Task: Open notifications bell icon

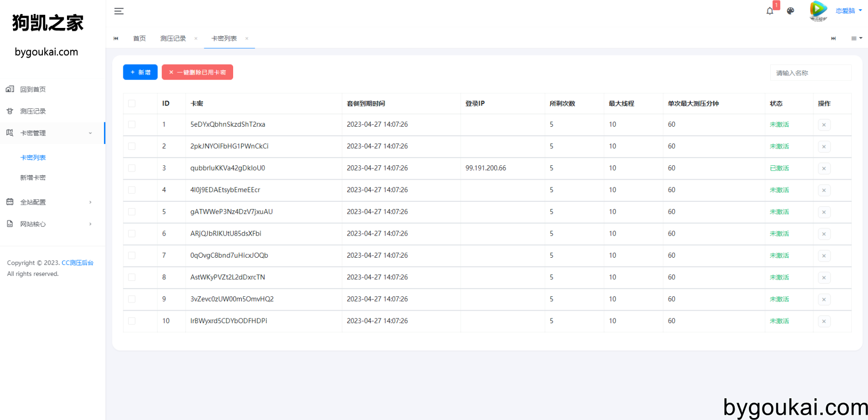Action: point(770,11)
